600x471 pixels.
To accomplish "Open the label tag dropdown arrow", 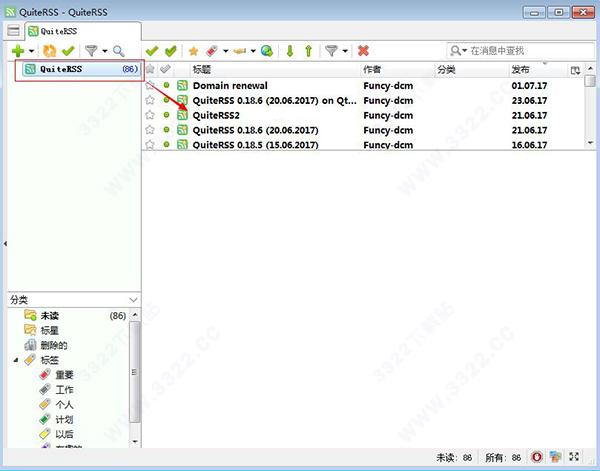I will coord(226,51).
